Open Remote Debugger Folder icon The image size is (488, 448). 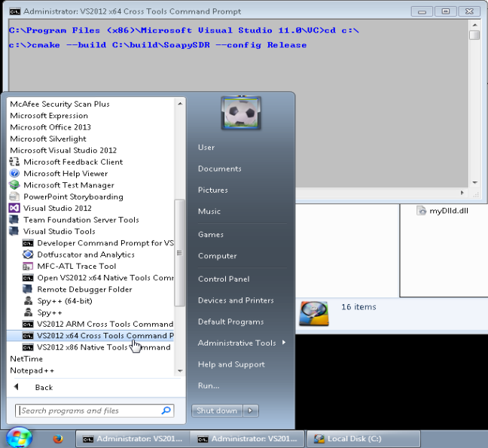pos(28,289)
